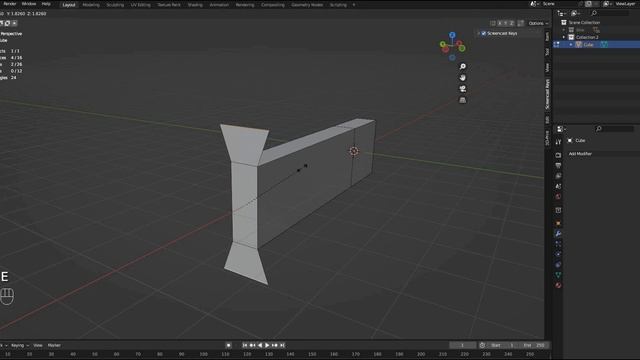Open World properties red globe icon
Viewport: 640px width, 360px height.
(x=558, y=196)
